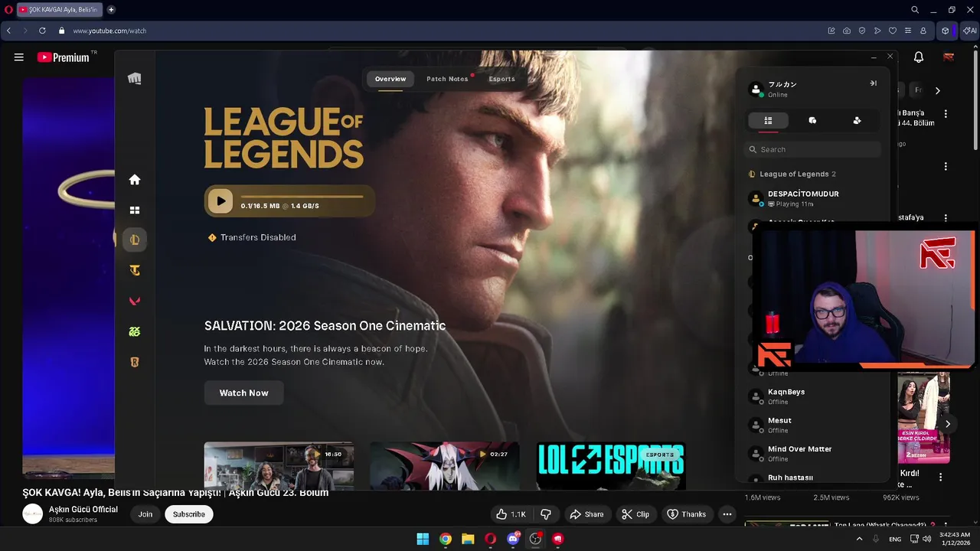Click the download progress bar
980x551 pixels.
coord(302,197)
